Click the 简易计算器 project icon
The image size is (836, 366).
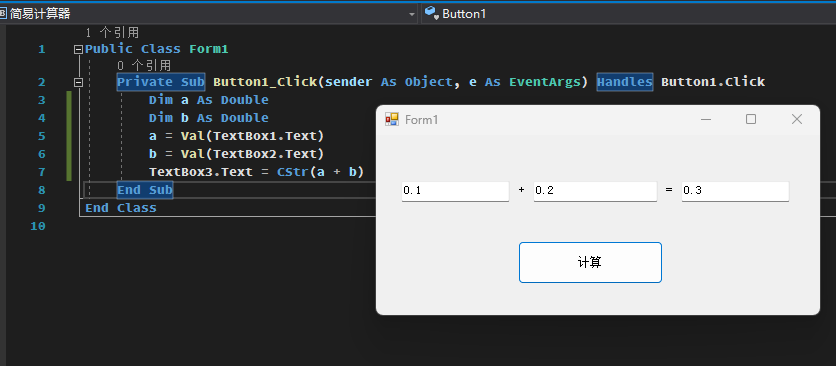[x=3, y=13]
